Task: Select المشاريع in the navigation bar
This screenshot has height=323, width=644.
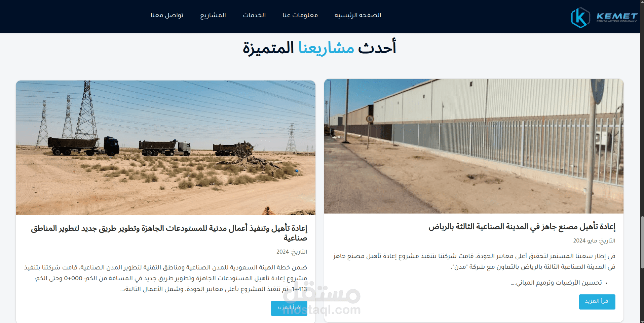Action: [x=213, y=15]
